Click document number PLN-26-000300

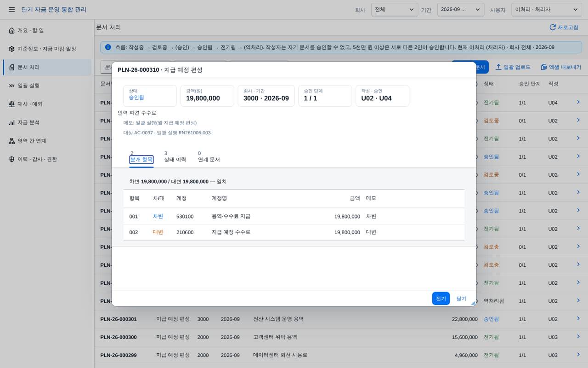[x=119, y=337]
